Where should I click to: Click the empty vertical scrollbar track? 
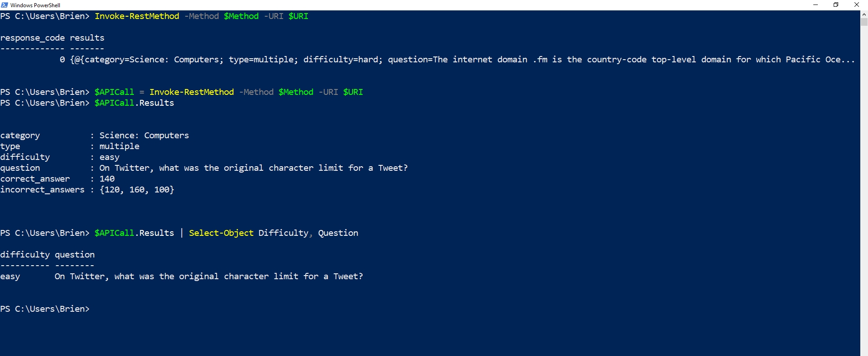[864, 190]
